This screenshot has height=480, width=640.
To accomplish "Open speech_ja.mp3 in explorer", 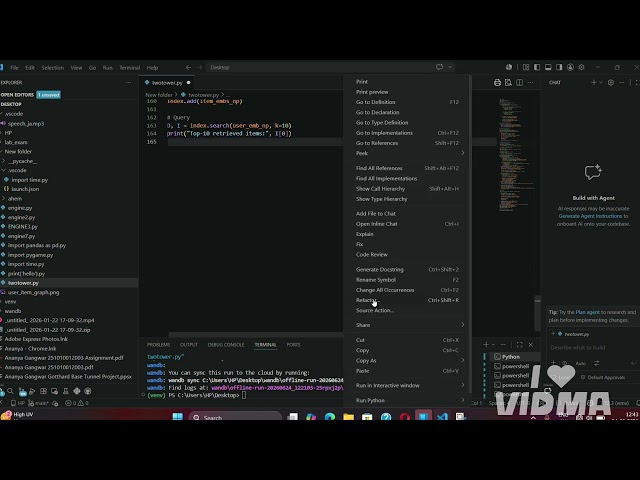I will tap(26, 123).
